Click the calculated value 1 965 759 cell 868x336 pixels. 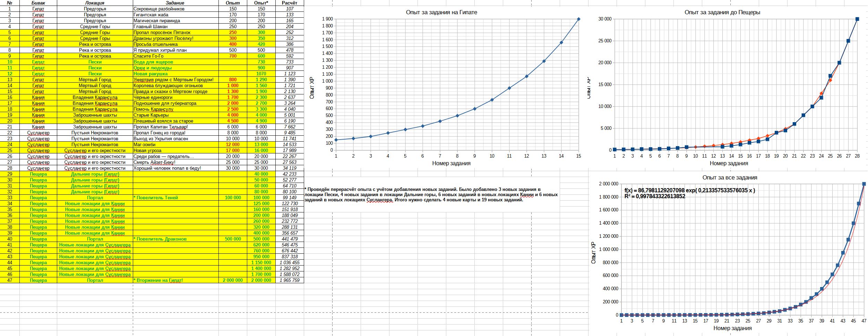click(x=290, y=280)
